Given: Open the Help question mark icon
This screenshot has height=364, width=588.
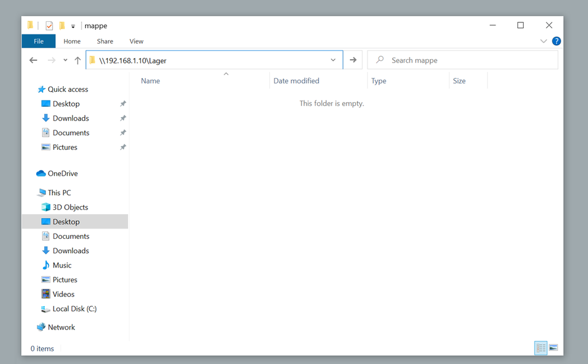Looking at the screenshot, I should click(x=556, y=41).
